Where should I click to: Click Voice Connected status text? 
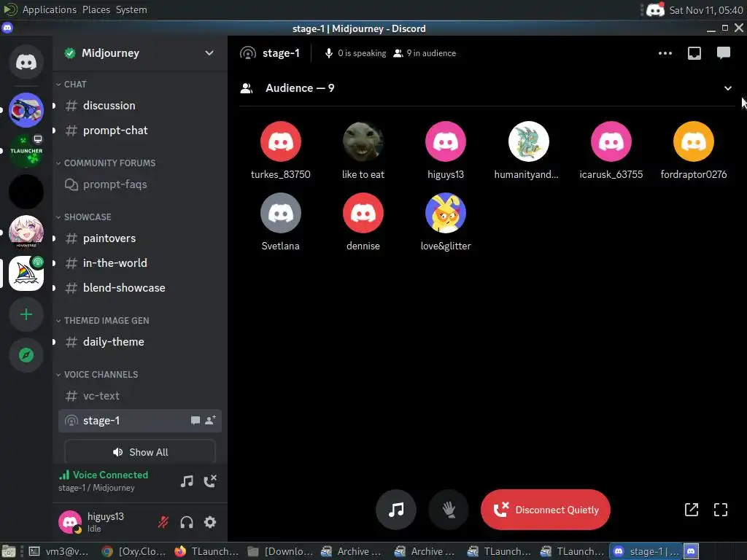coord(110,475)
